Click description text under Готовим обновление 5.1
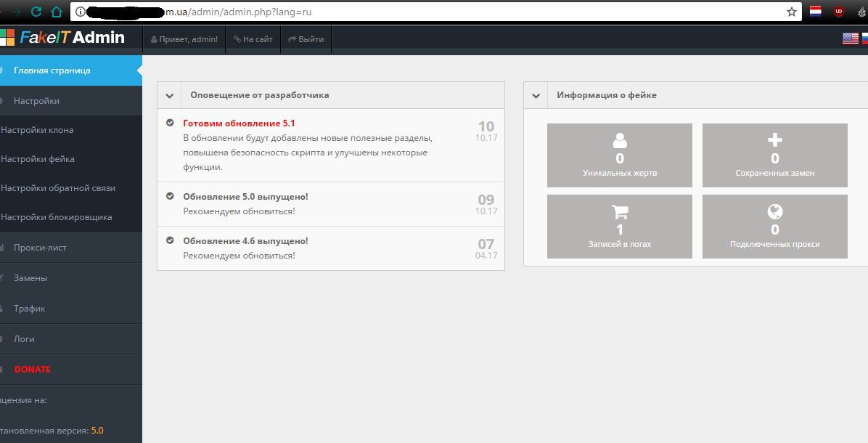868x443 pixels. coord(308,153)
